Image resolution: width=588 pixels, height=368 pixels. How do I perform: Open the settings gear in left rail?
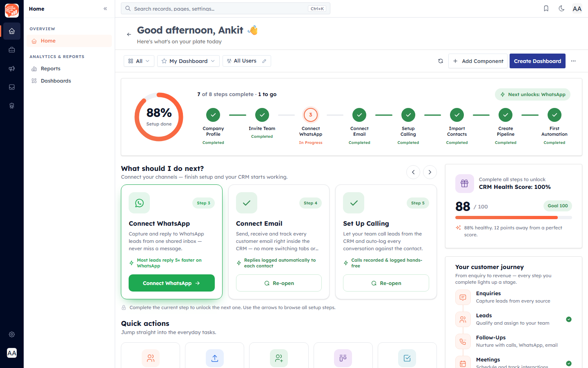12,334
